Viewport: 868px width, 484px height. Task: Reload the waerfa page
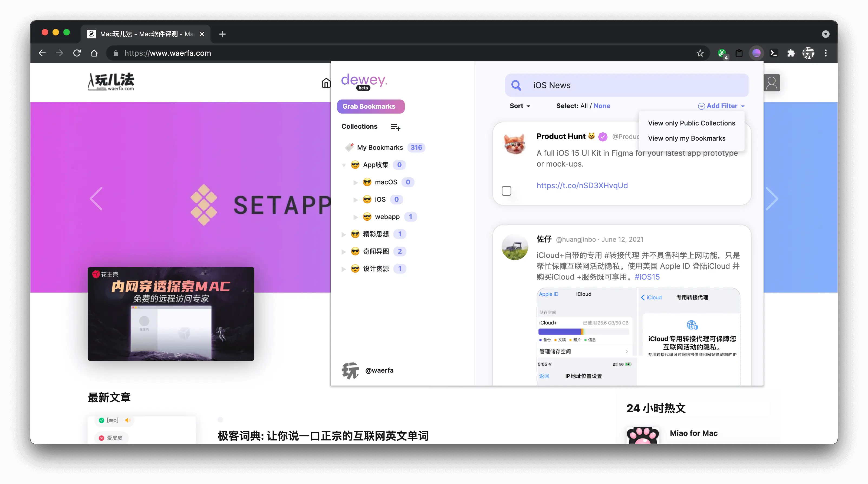(x=77, y=53)
